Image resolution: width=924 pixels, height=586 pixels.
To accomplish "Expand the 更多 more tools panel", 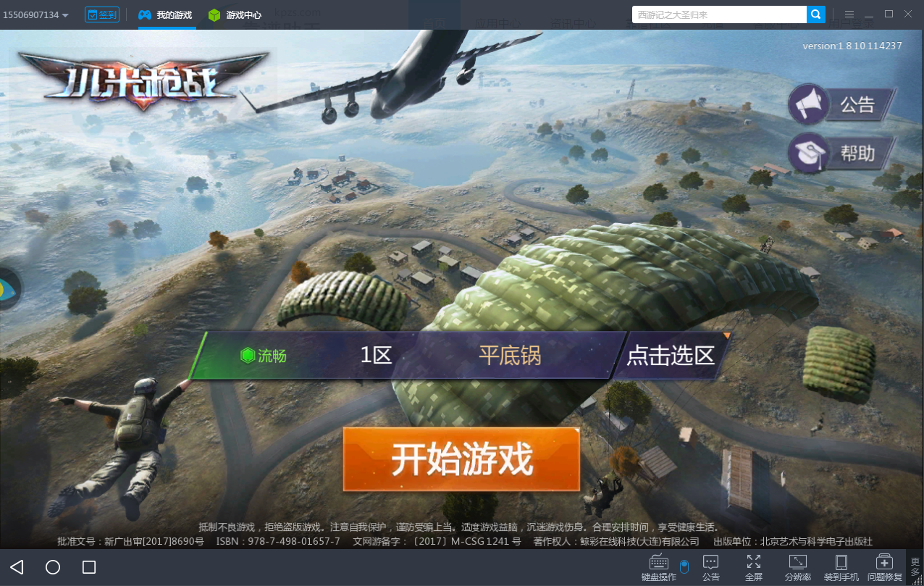I will pyautogui.click(x=915, y=567).
